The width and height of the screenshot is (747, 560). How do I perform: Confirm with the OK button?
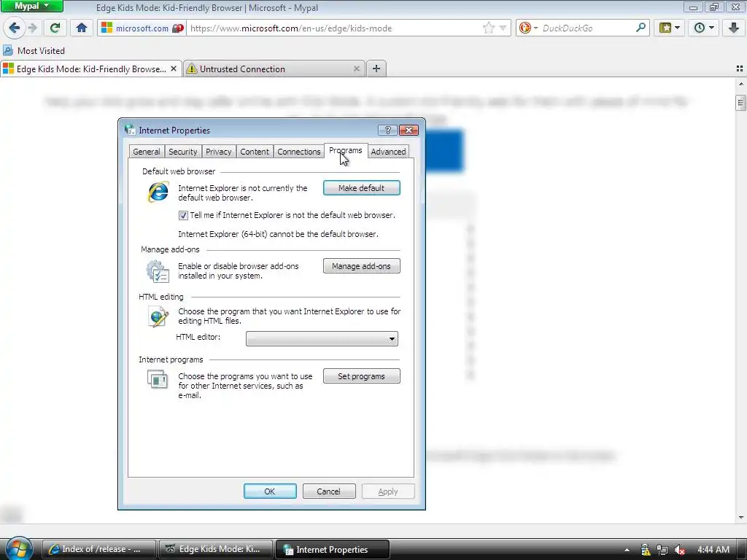point(270,491)
